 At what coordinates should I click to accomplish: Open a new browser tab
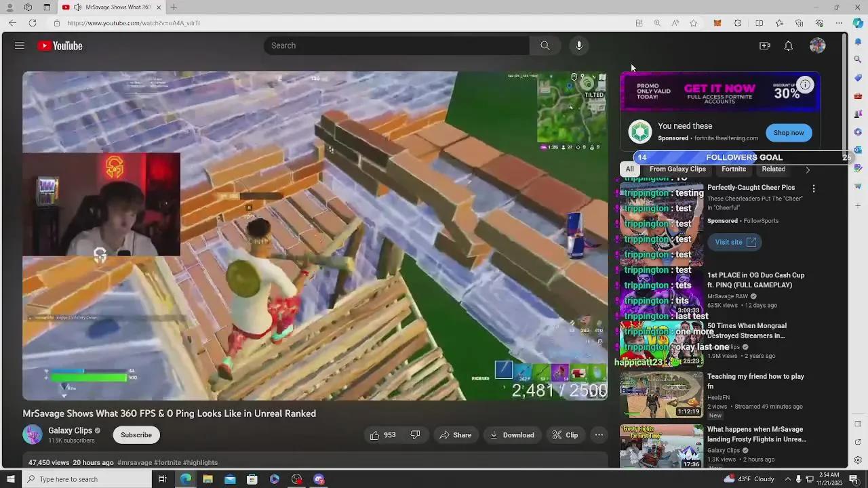pos(174,7)
